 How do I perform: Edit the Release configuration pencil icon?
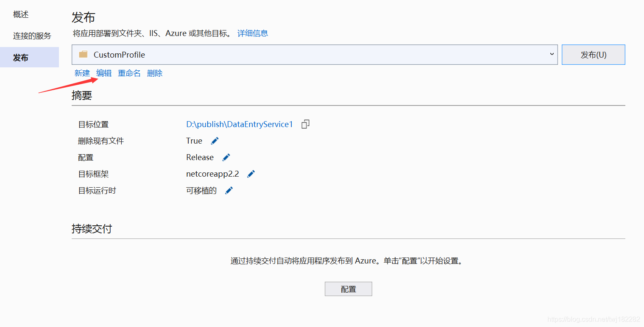coord(226,157)
